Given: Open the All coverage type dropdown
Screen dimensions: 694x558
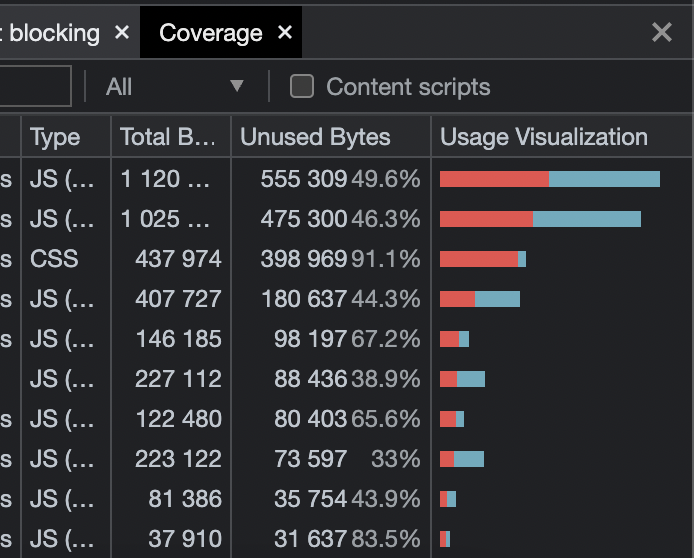Looking at the screenshot, I should pyautogui.click(x=175, y=86).
